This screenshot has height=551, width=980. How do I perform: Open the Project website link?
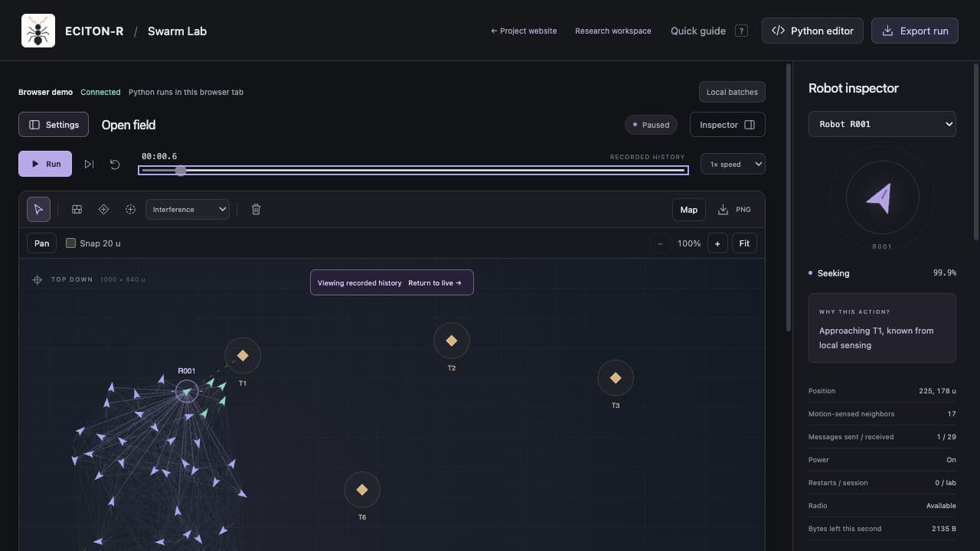[x=524, y=31]
